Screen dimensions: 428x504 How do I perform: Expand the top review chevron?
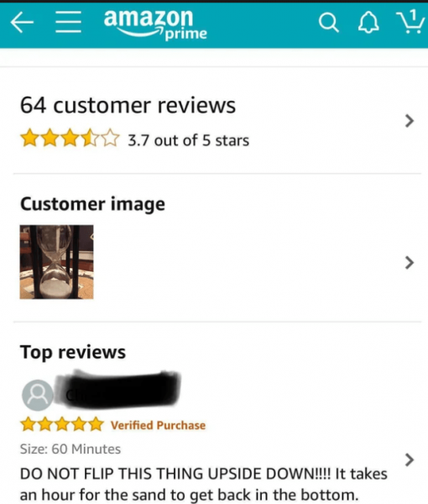pos(409,459)
